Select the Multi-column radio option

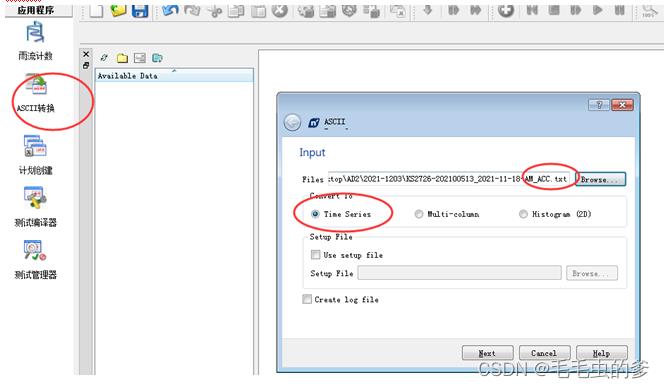point(419,214)
